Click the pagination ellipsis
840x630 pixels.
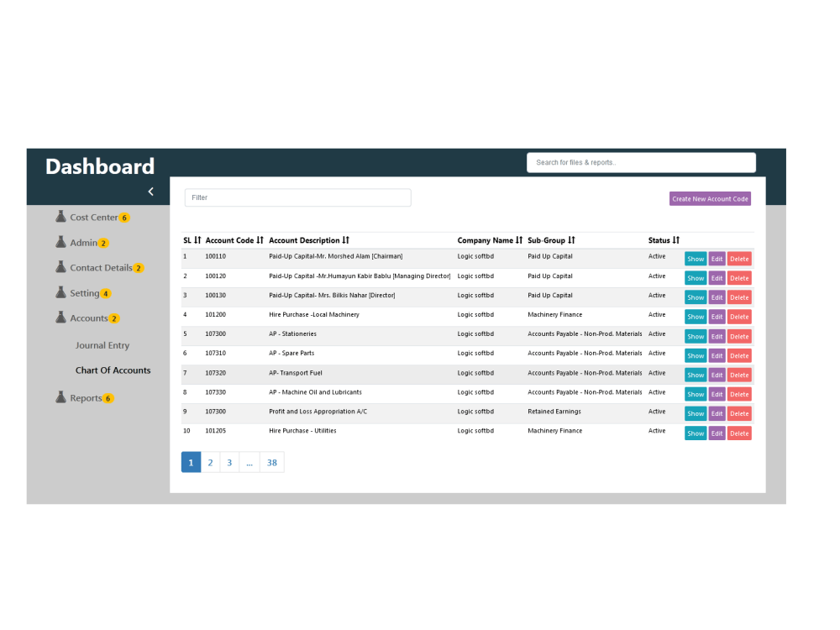(x=249, y=462)
